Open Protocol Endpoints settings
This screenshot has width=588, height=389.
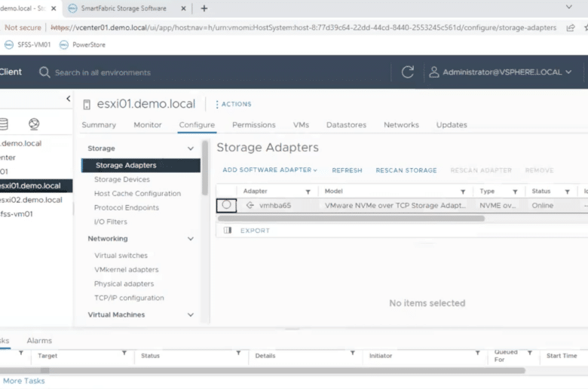tap(127, 208)
